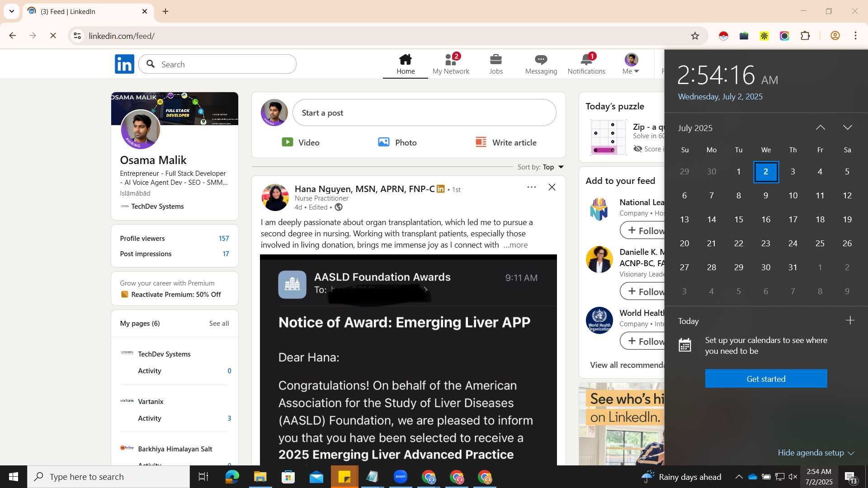The image size is (868, 488).
Task: Click Reactivate Premium: 50% Off
Action: pyautogui.click(x=176, y=295)
